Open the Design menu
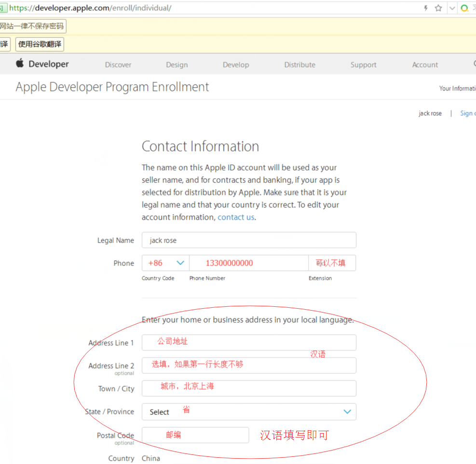The width and height of the screenshot is (476, 464). point(177,65)
